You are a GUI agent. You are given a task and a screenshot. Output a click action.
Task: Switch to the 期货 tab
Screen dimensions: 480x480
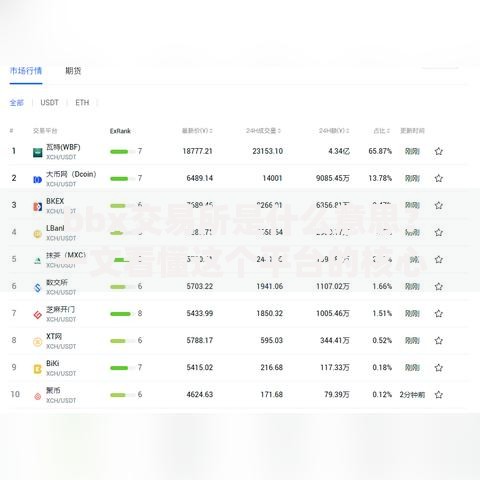click(x=73, y=71)
